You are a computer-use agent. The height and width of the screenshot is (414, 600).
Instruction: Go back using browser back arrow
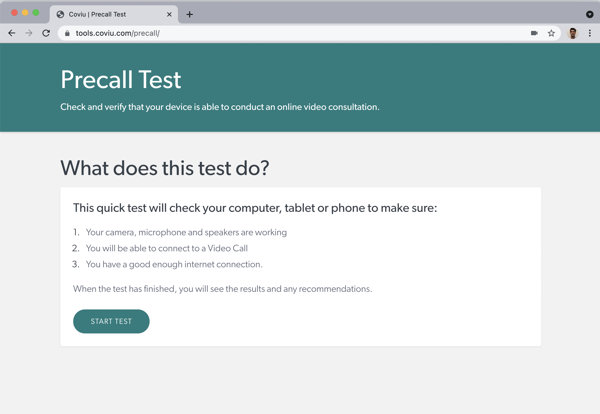[11, 33]
